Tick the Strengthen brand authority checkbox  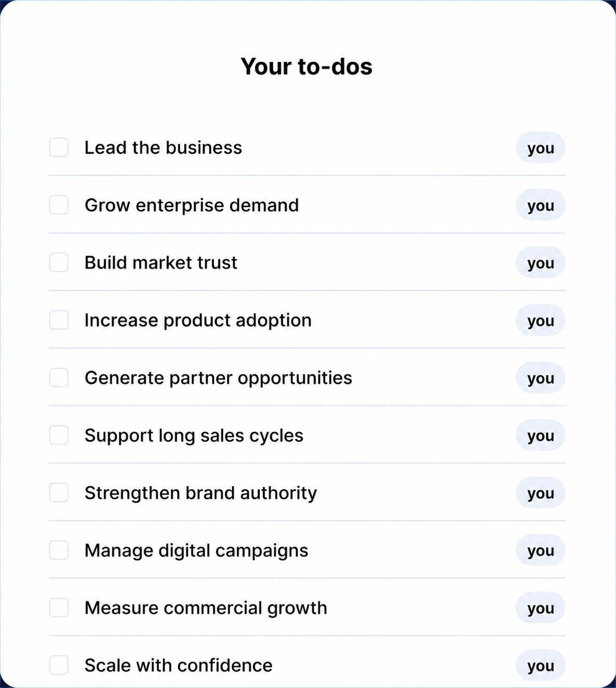pyautogui.click(x=59, y=493)
